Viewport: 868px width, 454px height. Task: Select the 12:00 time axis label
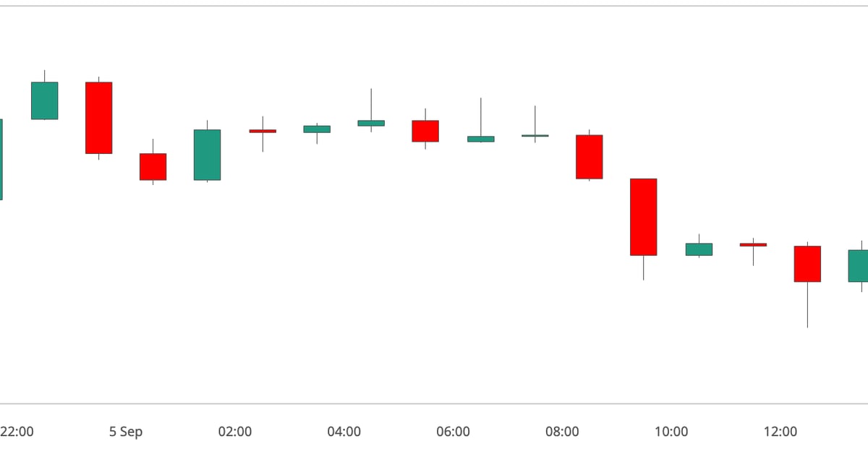point(780,432)
